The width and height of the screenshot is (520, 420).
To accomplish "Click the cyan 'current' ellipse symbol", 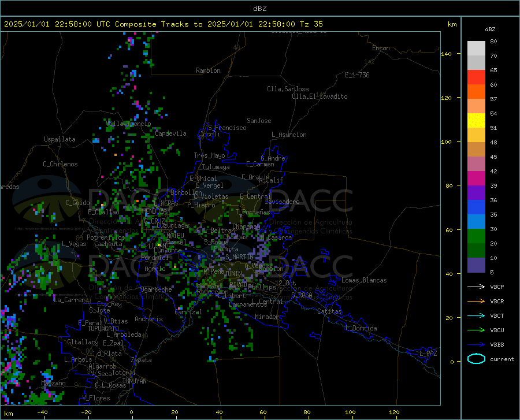I will [476, 359].
